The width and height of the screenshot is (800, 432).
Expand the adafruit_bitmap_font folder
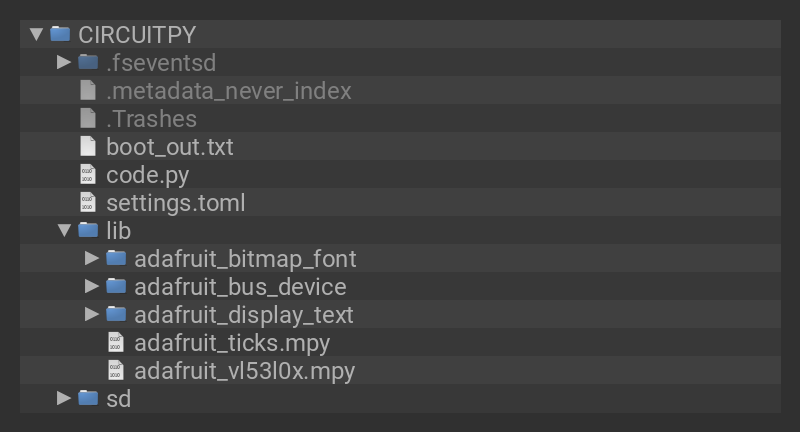(x=92, y=258)
